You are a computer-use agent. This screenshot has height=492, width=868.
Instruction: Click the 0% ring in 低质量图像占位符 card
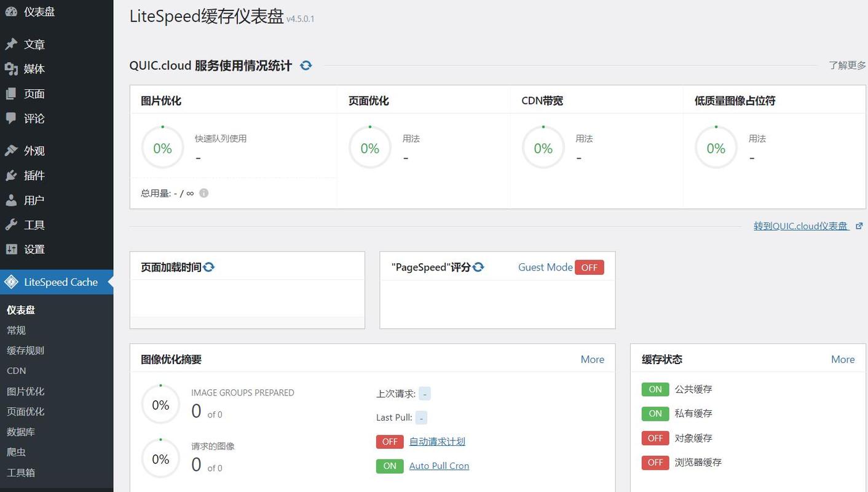point(716,148)
